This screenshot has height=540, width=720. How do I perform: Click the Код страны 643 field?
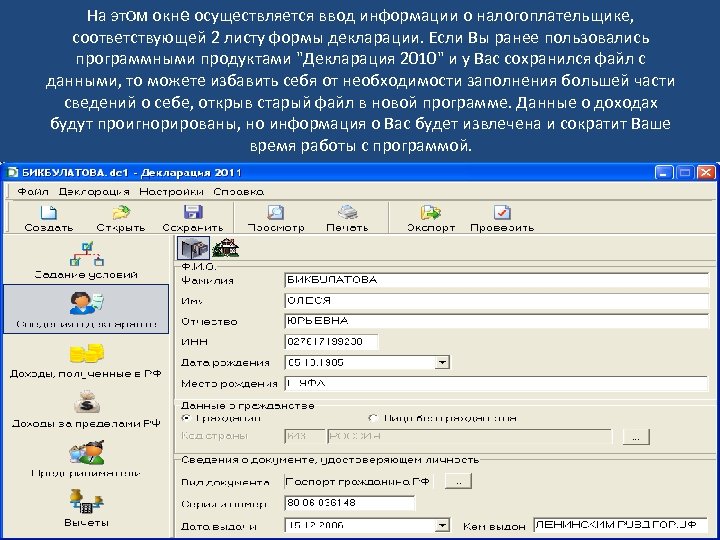[304, 436]
